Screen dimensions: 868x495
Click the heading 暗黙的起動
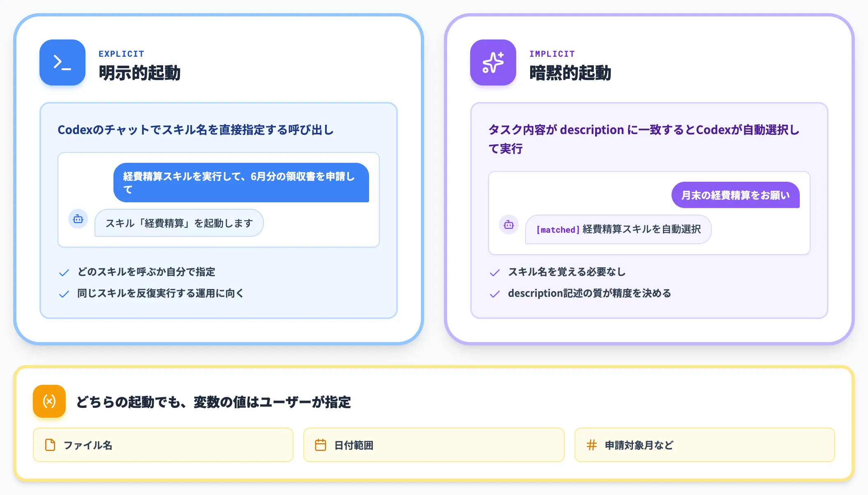coord(570,73)
